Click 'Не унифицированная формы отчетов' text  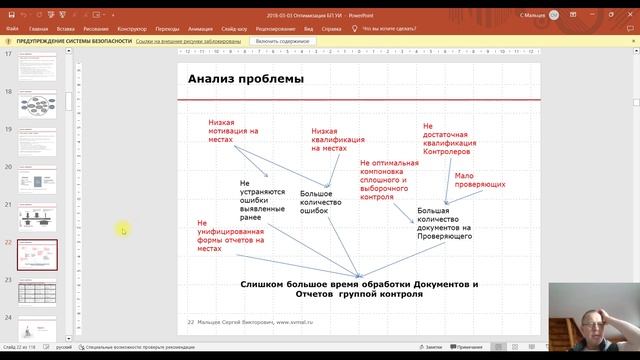231,236
